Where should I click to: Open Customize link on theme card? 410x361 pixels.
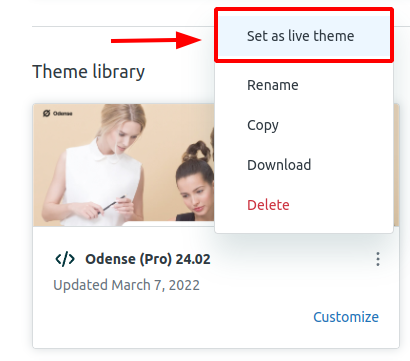(346, 317)
